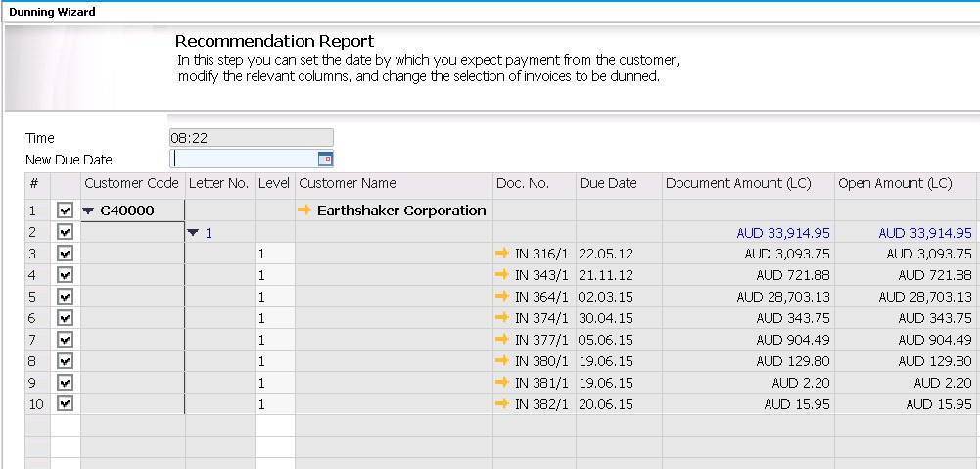Click the Open Amount (LC) column header
Image resolution: width=980 pixels, height=469 pixels.
coord(895,183)
